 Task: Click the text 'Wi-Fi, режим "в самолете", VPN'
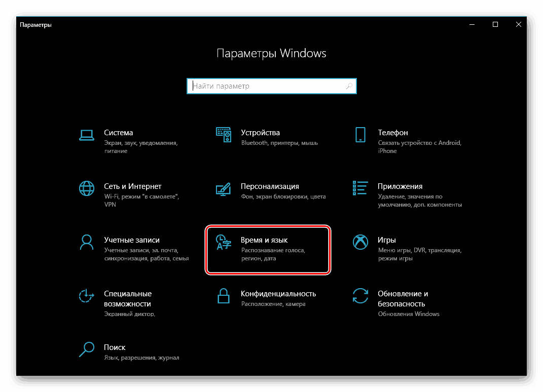pyautogui.click(x=141, y=201)
